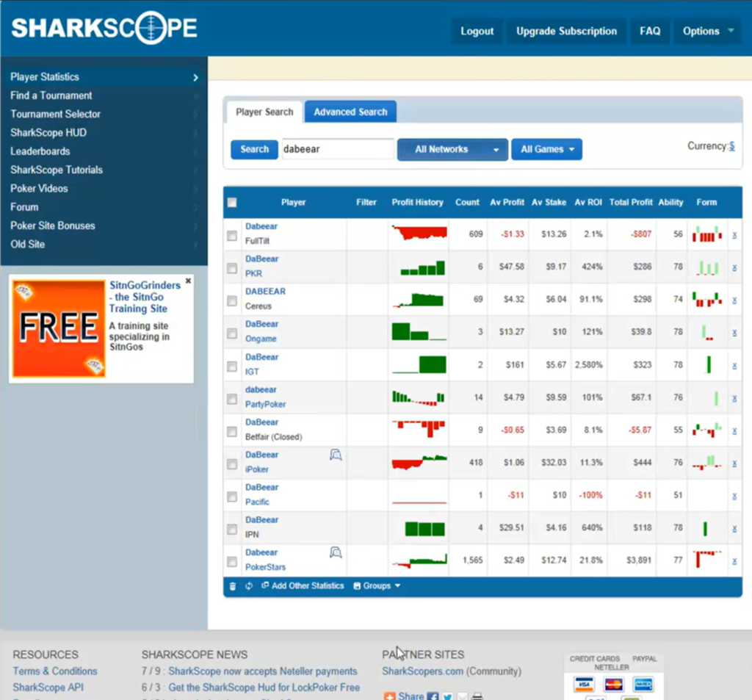Click the refresh icon in table footer
The width and height of the screenshot is (752, 700).
tap(249, 586)
